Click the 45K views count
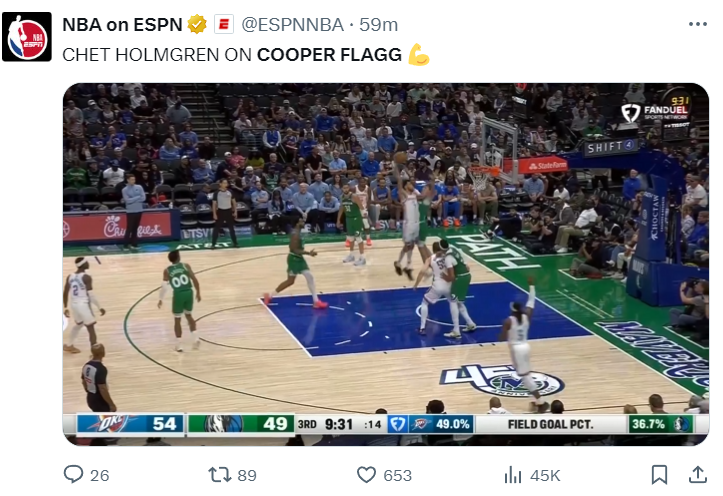 tap(545, 475)
